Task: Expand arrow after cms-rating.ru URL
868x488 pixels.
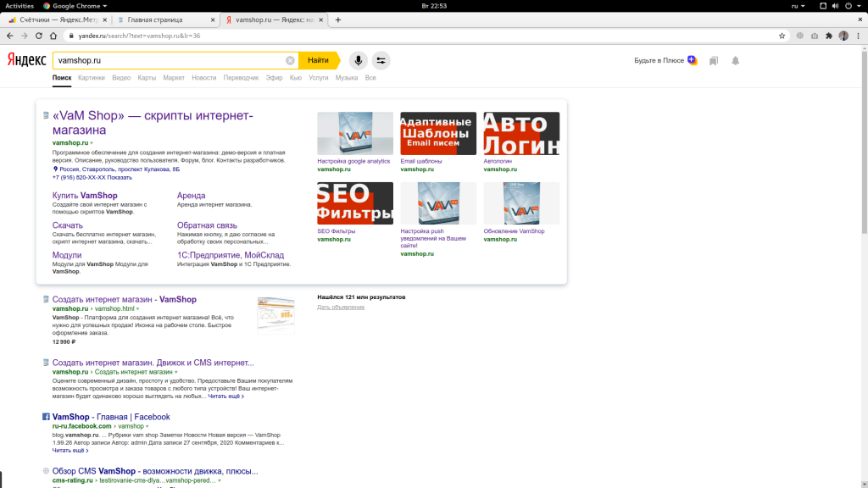Action: pyautogui.click(x=220, y=481)
